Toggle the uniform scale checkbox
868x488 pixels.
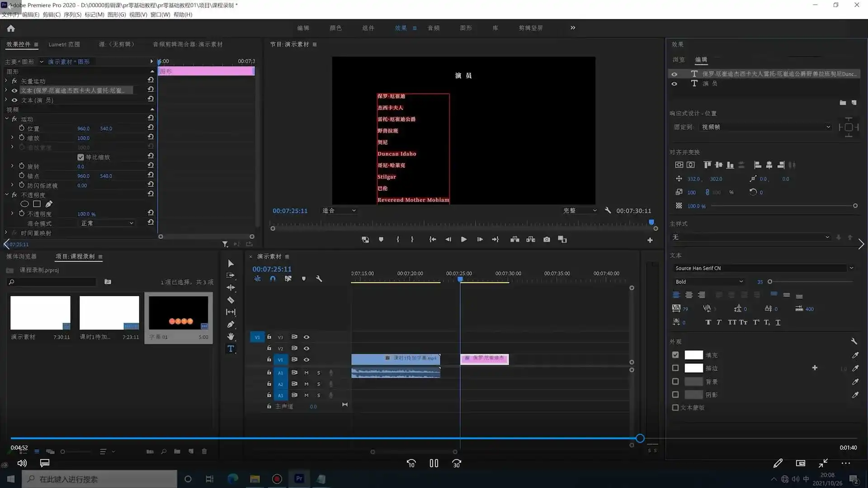coord(80,157)
